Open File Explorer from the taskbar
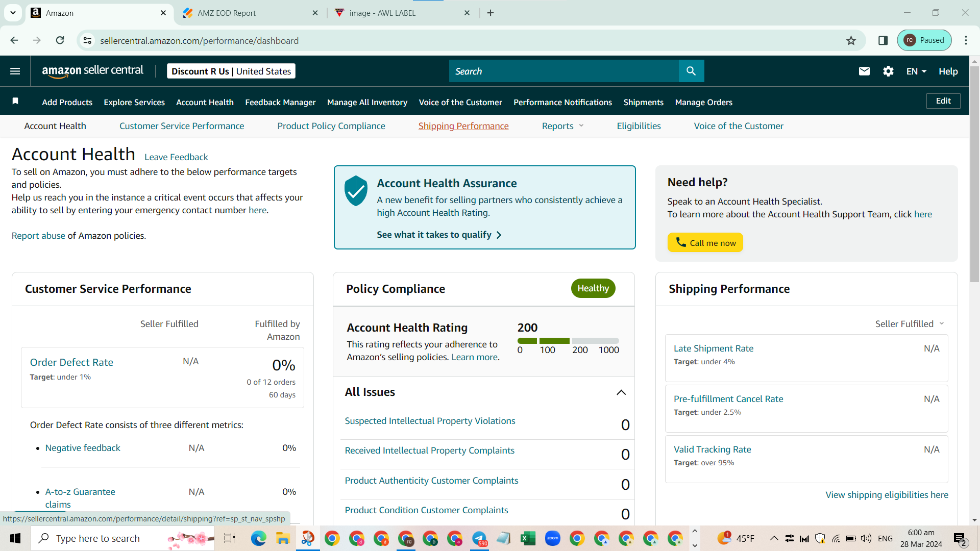980x551 pixels. tap(283, 538)
